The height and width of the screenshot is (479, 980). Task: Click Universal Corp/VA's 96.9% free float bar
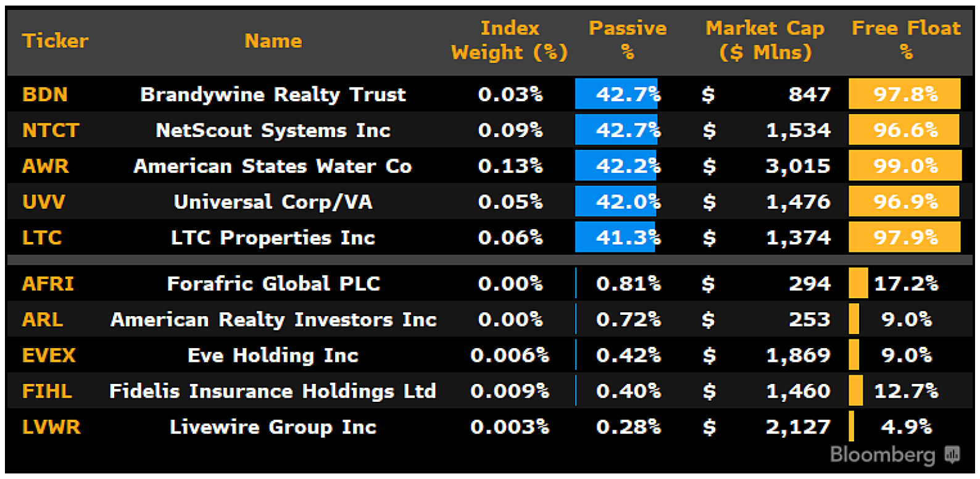coord(904,202)
